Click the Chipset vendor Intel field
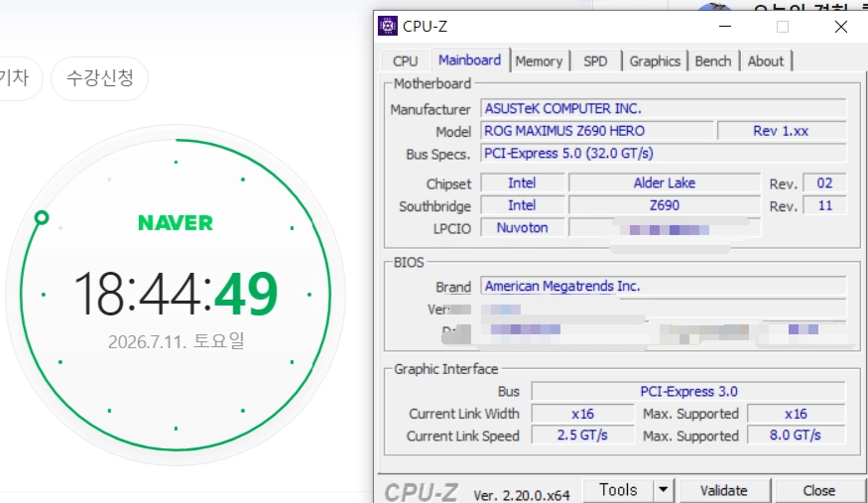 522,184
